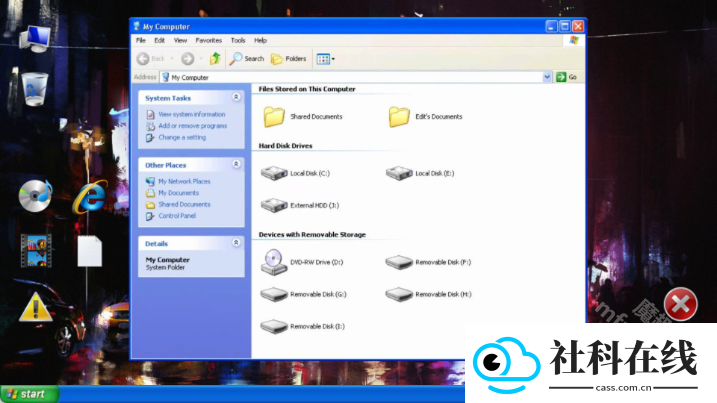
Task: Toggle the Folders pane button
Action: click(x=289, y=59)
